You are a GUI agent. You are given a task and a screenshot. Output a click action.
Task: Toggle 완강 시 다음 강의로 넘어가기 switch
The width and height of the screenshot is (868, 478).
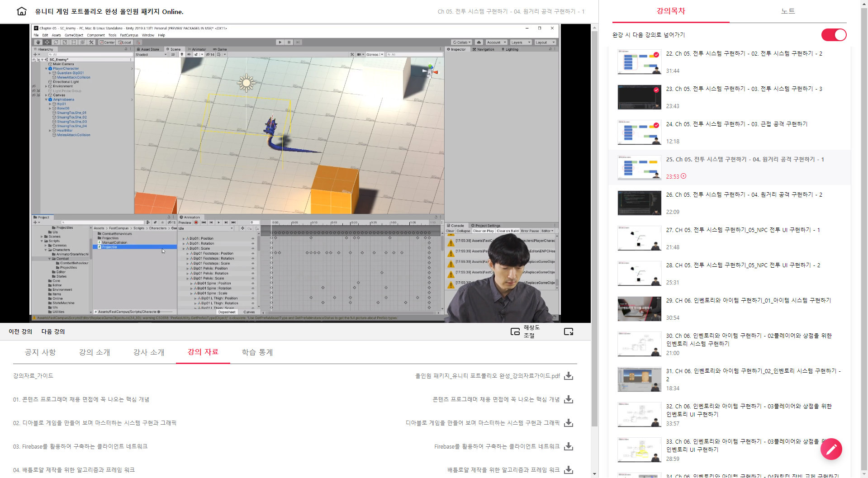(x=834, y=35)
